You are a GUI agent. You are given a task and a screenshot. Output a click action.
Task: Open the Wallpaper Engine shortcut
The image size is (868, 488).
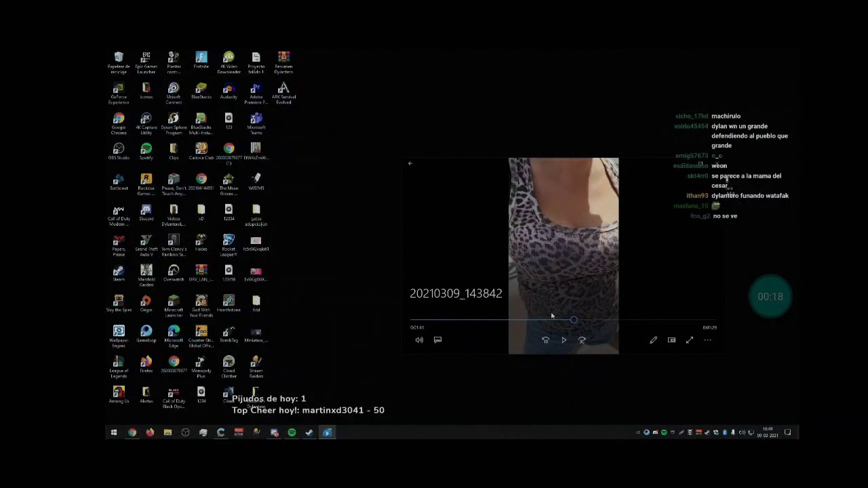[119, 336]
